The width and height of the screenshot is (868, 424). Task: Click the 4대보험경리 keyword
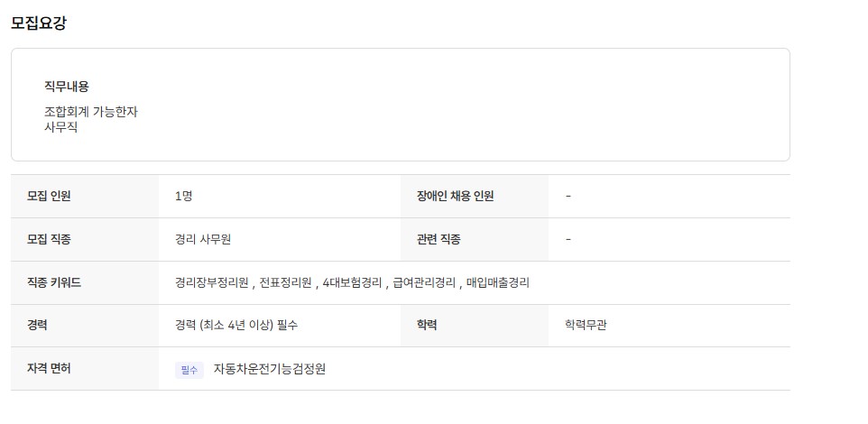tap(352, 282)
